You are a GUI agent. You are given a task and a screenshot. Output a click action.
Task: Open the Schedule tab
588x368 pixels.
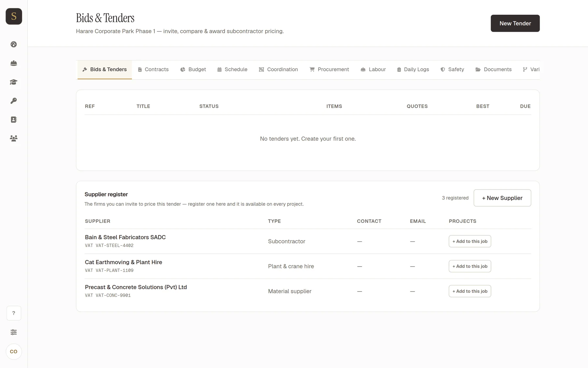point(232,69)
